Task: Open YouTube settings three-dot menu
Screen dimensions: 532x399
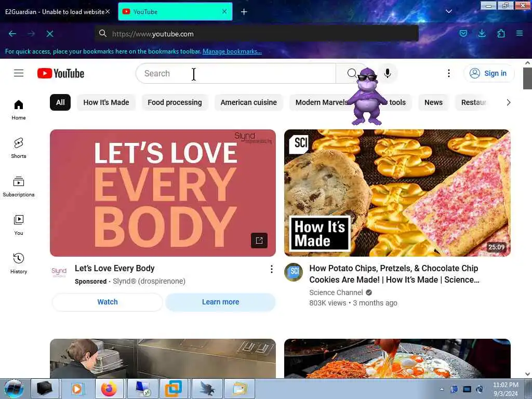Action: tap(448, 73)
